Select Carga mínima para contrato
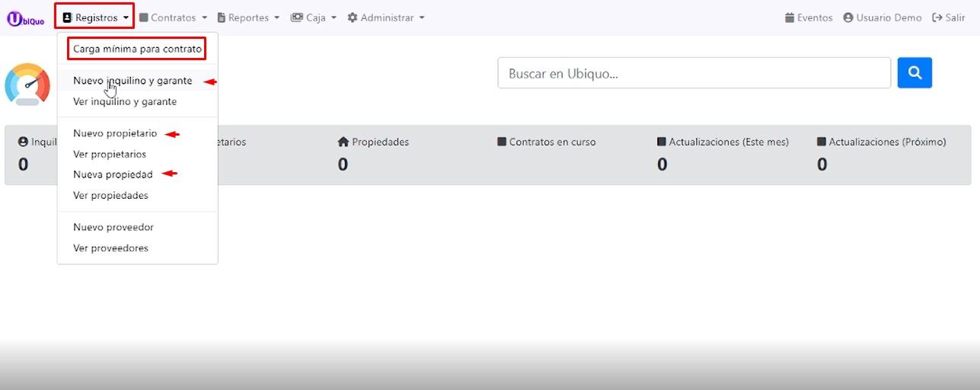The image size is (980, 390). coord(137,49)
